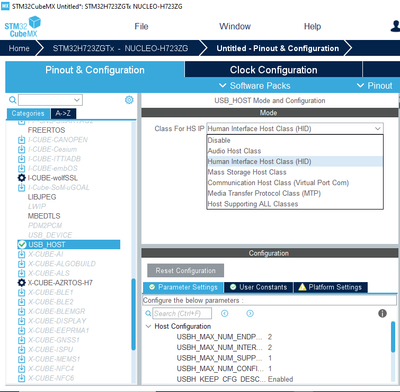Viewport: 400px width, 392px height.
Task: Click the parameter search magnifier icon
Action: (148, 313)
